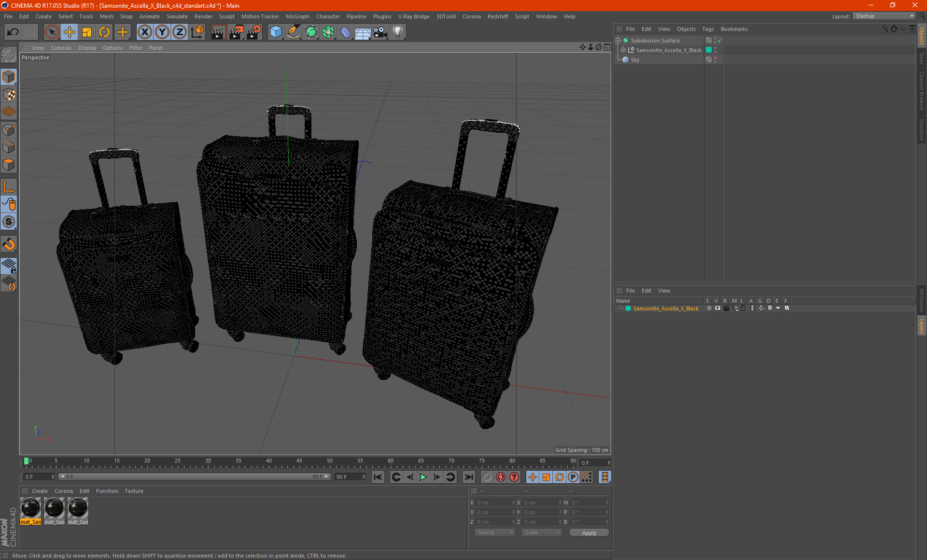927x560 pixels.
Task: Toggle X axis lock
Action: [144, 32]
